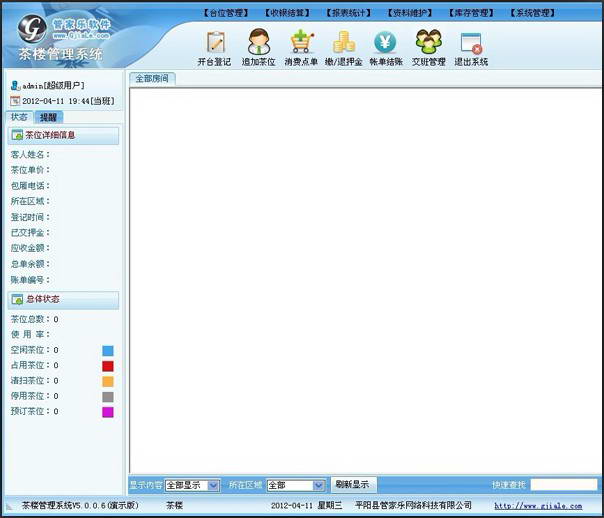Click the calendar icon beside date
The width and height of the screenshot is (604, 518).
click(x=15, y=101)
